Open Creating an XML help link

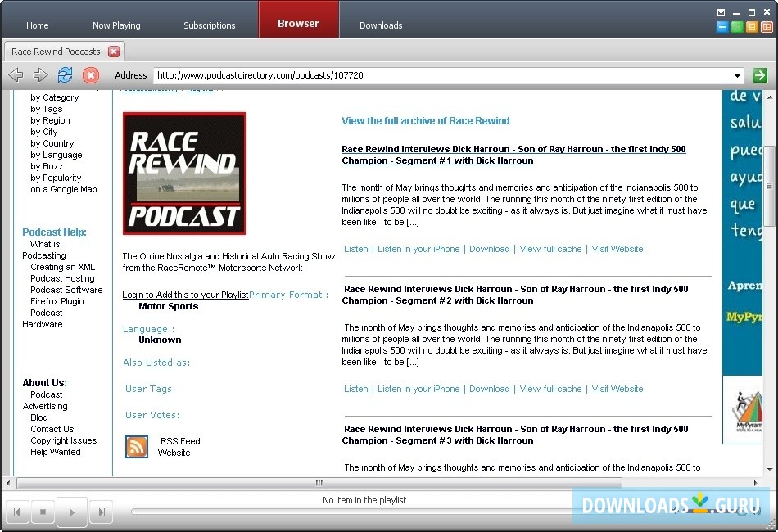62,267
